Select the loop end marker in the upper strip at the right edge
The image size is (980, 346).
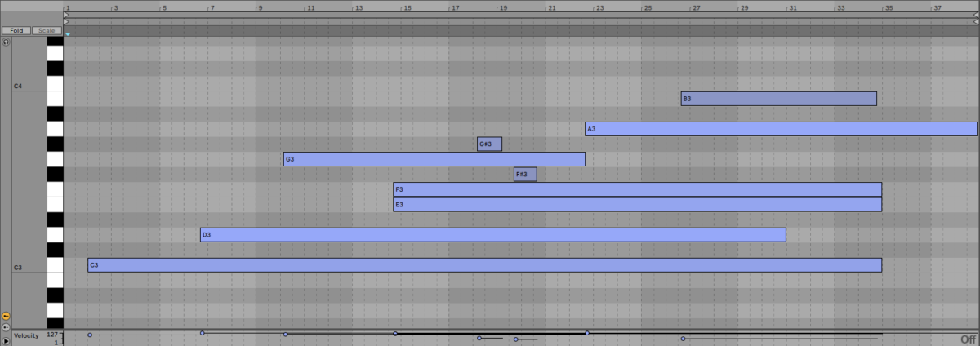(976, 14)
